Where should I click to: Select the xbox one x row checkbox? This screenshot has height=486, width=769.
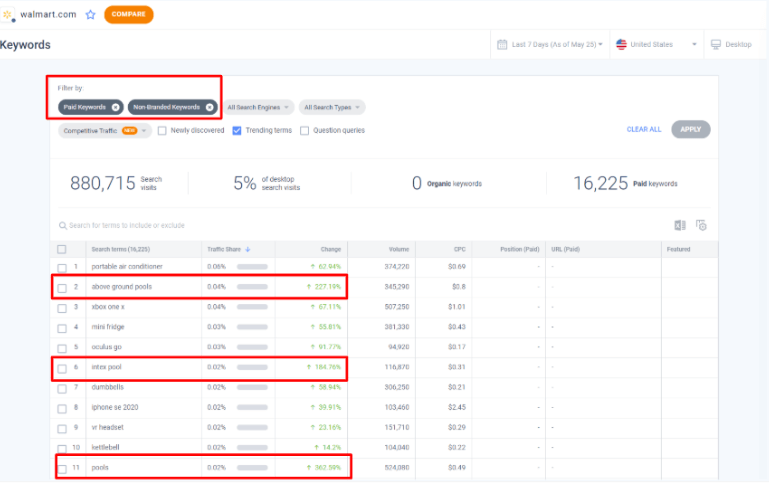coord(62,308)
